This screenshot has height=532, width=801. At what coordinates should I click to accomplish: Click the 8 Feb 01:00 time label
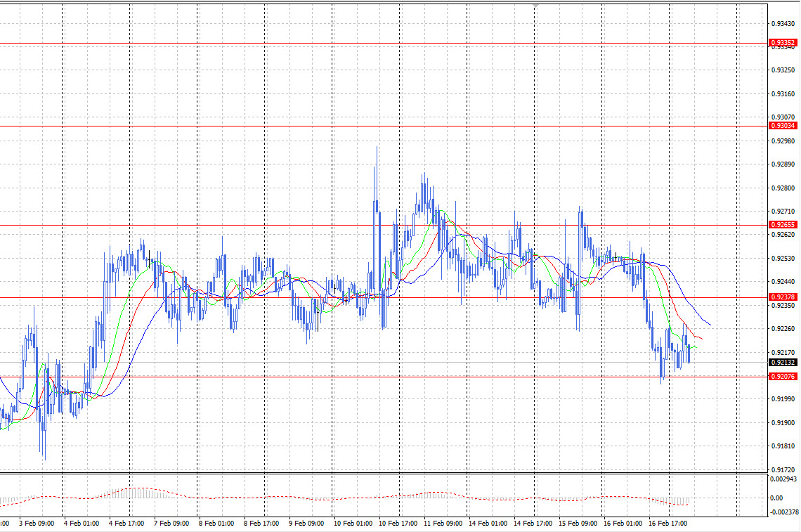tap(216, 524)
